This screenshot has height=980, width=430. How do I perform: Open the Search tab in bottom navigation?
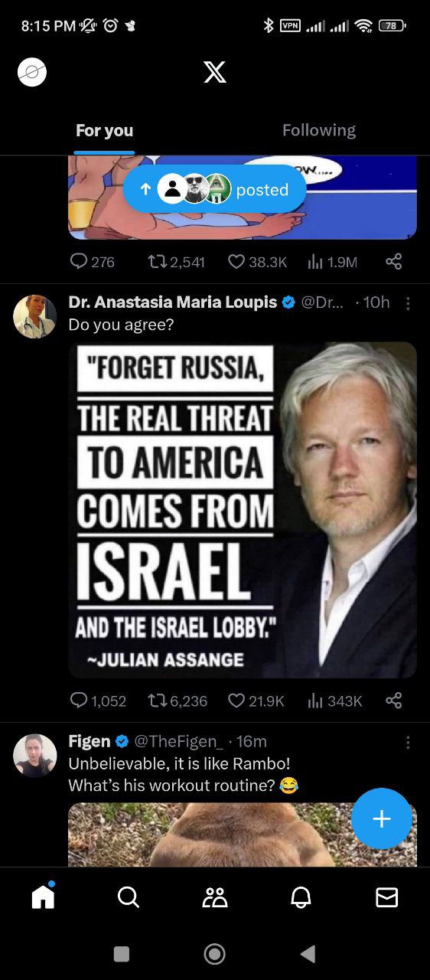click(129, 897)
